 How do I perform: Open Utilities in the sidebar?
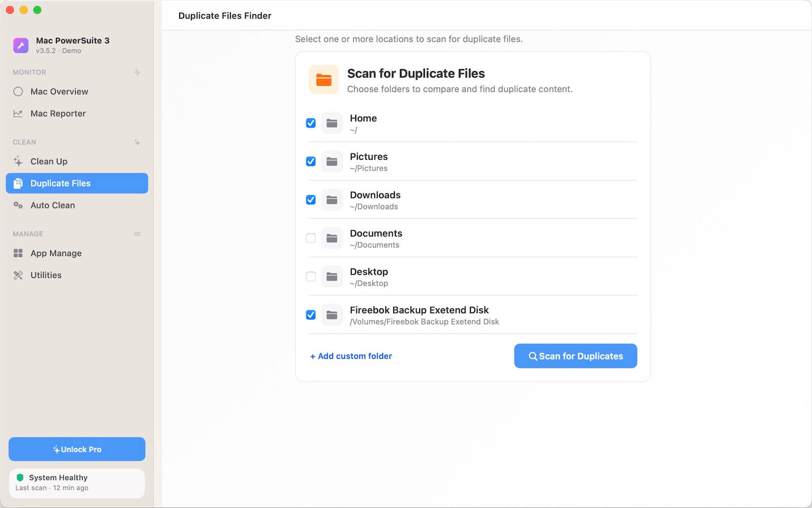tap(77, 275)
